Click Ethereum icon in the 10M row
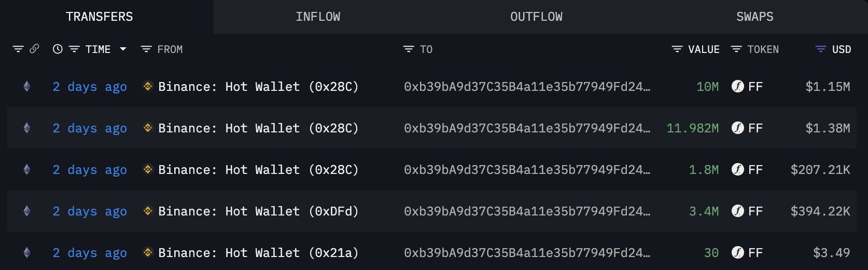 pyautogui.click(x=27, y=86)
